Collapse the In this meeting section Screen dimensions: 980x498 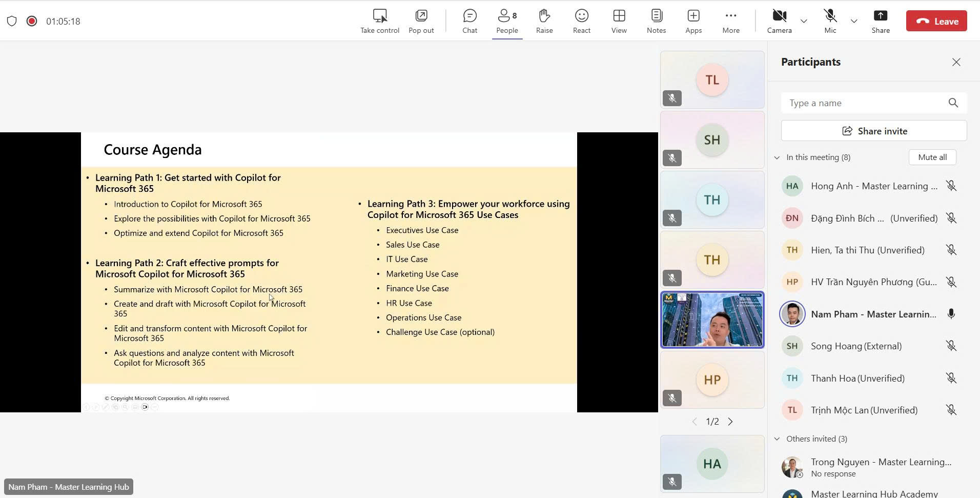tap(777, 157)
